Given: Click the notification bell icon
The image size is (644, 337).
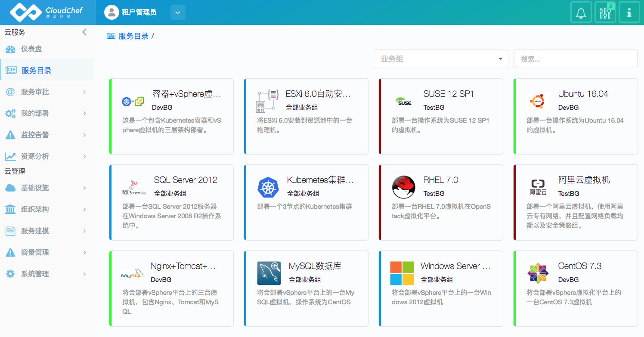Looking at the screenshot, I should (581, 12).
